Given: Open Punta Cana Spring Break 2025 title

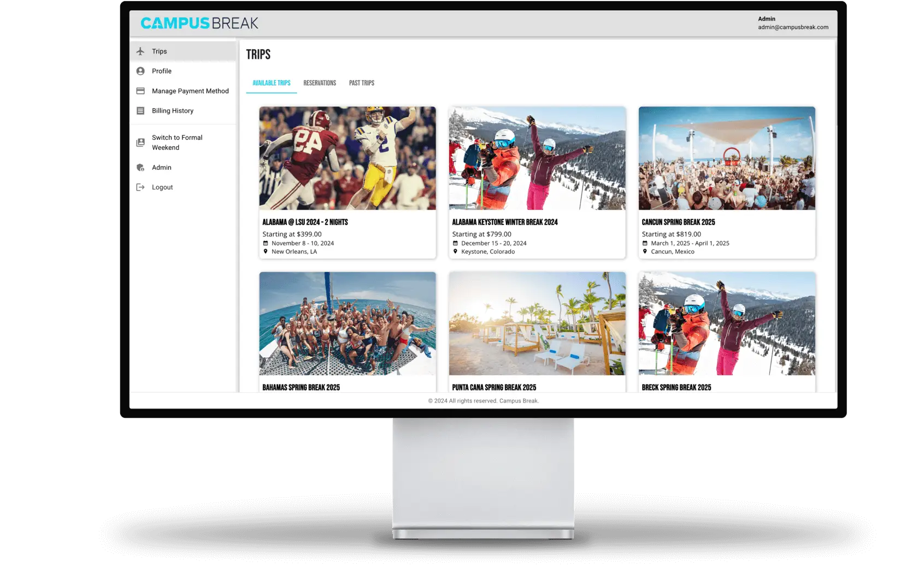Looking at the screenshot, I should tap(494, 387).
